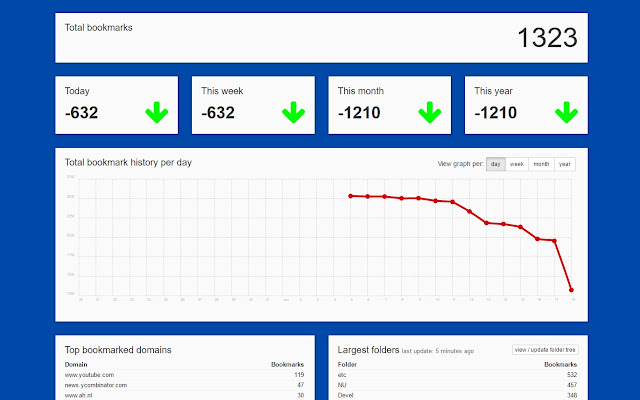
Task: Switch graph view to month
Action: tap(541, 164)
